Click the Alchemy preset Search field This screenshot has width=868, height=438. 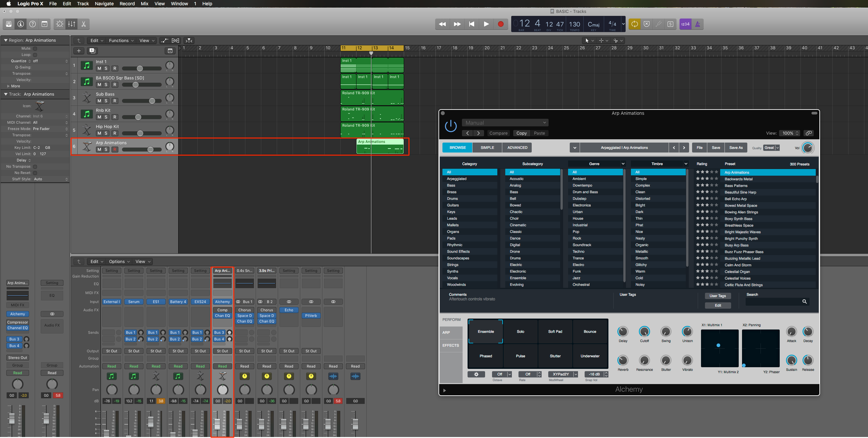(777, 301)
